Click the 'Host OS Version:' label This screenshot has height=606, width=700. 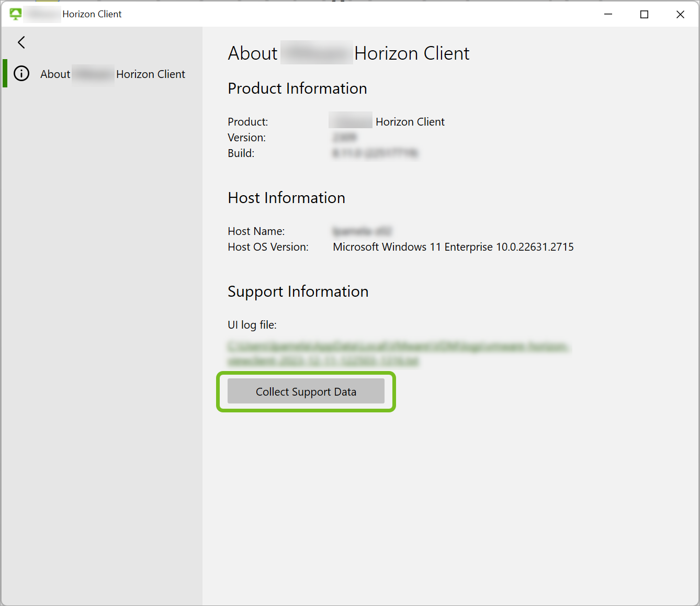[x=268, y=247]
